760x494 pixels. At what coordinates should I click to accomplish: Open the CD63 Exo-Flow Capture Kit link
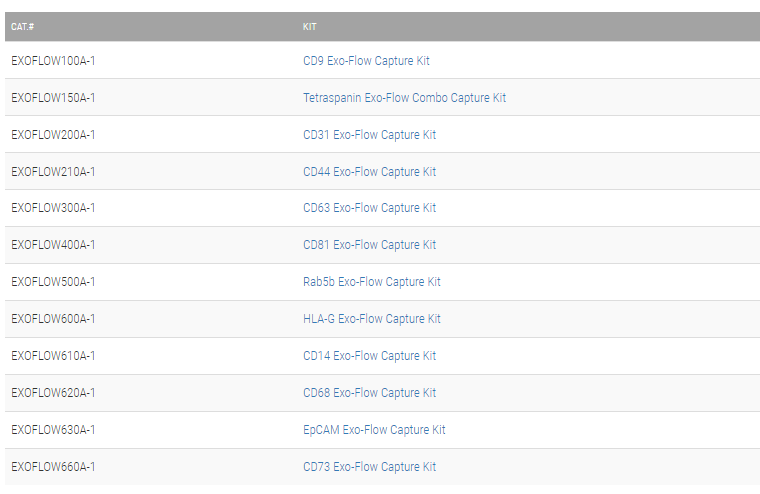(369, 208)
